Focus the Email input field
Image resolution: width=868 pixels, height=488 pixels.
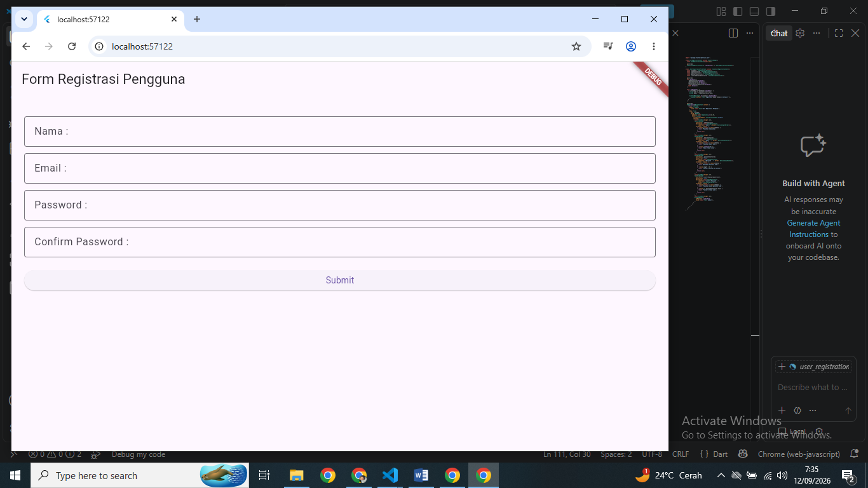[340, 168]
